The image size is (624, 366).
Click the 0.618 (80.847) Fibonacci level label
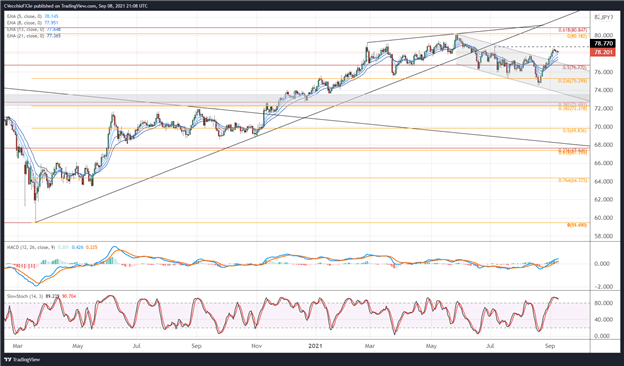click(572, 30)
